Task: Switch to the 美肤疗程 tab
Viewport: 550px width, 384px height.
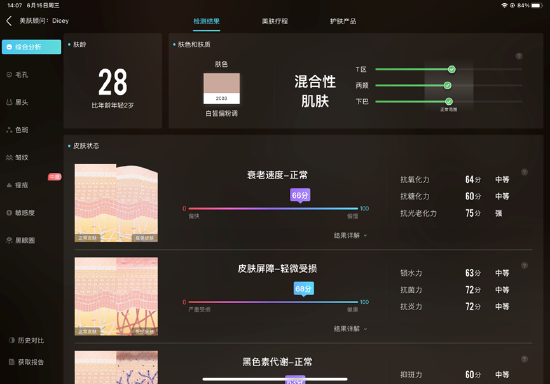Action: [275, 21]
